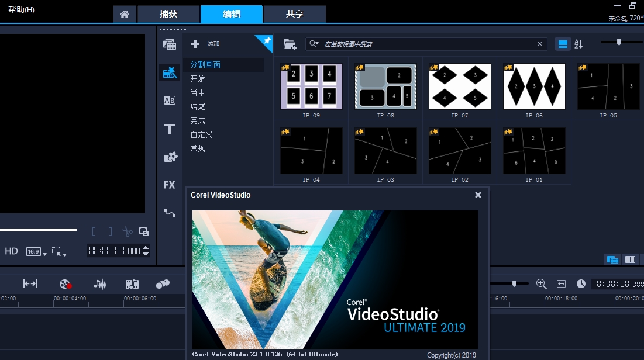The height and width of the screenshot is (360, 644).
Task: Click the fit project to window icon
Action: pyautogui.click(x=561, y=283)
